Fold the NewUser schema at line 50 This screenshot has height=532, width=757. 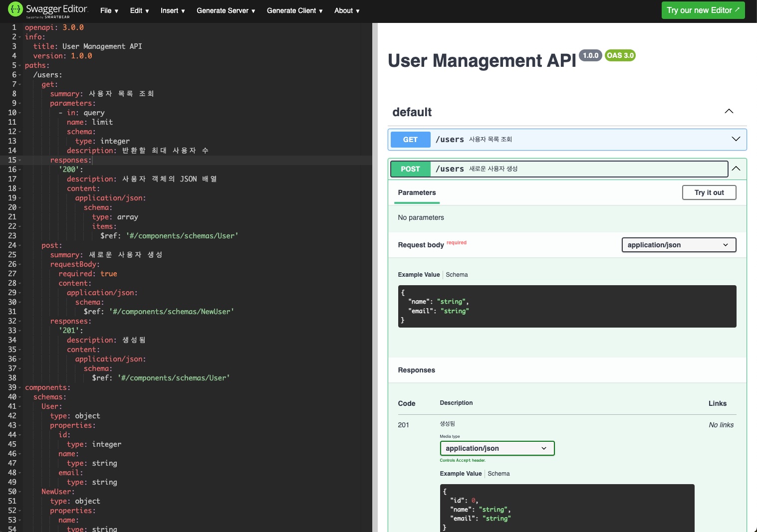click(19, 492)
